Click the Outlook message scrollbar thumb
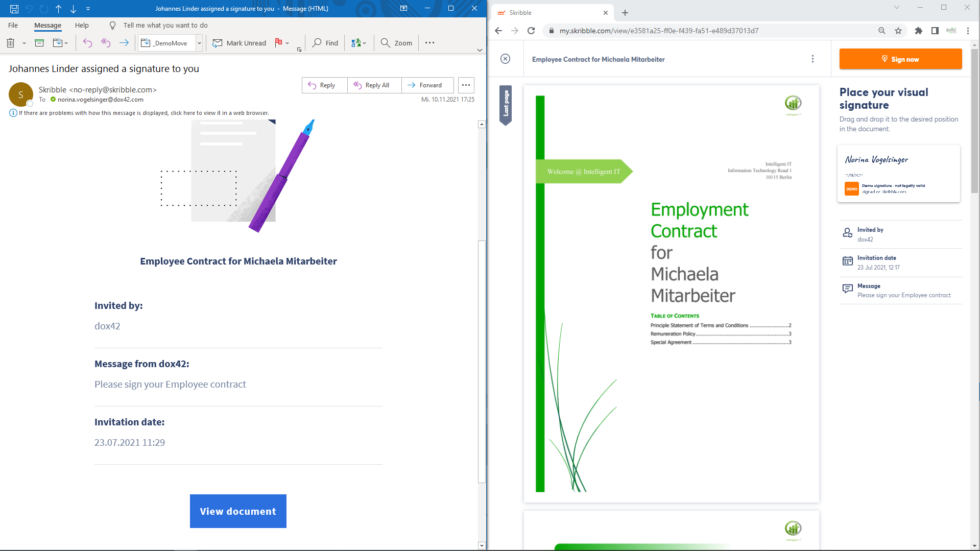This screenshot has width=980, height=551. 482,361
